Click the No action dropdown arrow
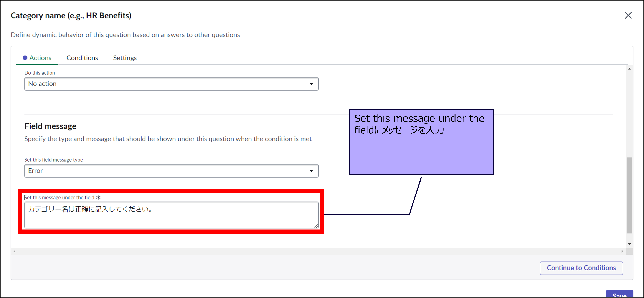Viewport: 644px width, 298px height. (311, 84)
